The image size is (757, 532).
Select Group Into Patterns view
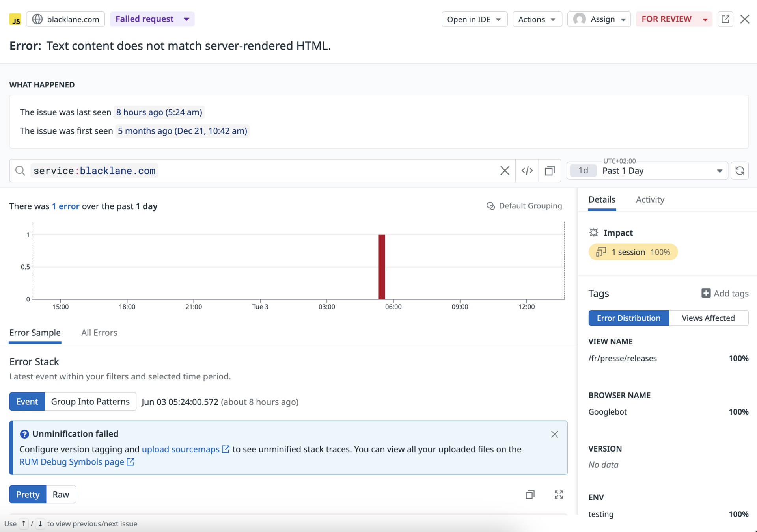(90, 402)
